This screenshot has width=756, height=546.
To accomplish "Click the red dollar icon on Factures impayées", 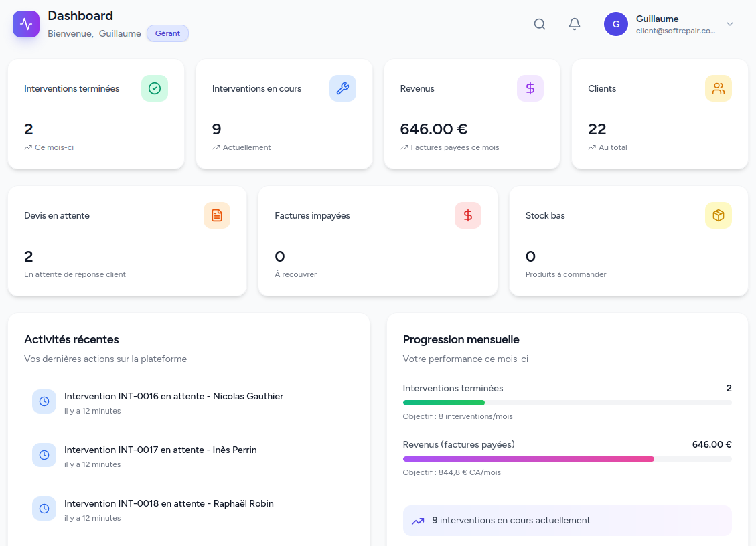I will click(x=468, y=215).
